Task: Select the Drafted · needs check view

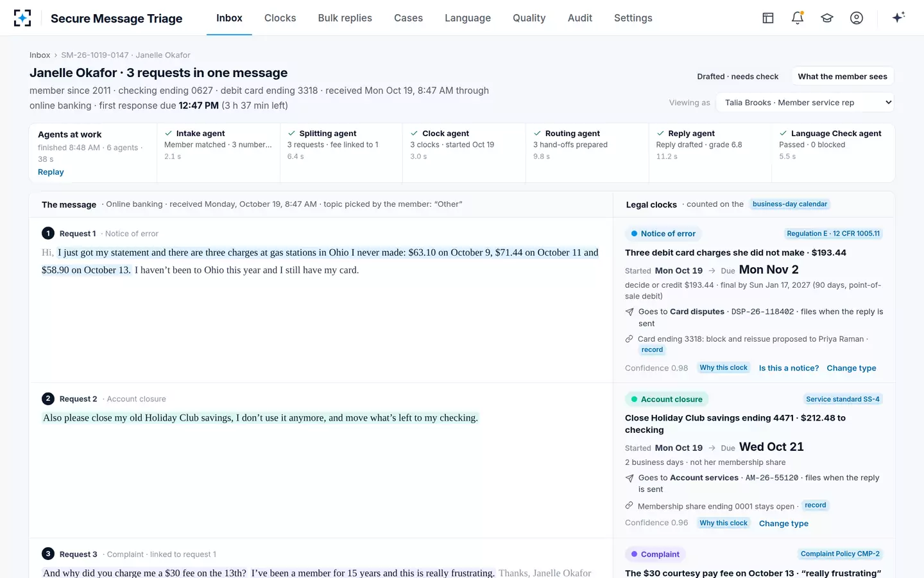Action: click(x=738, y=76)
